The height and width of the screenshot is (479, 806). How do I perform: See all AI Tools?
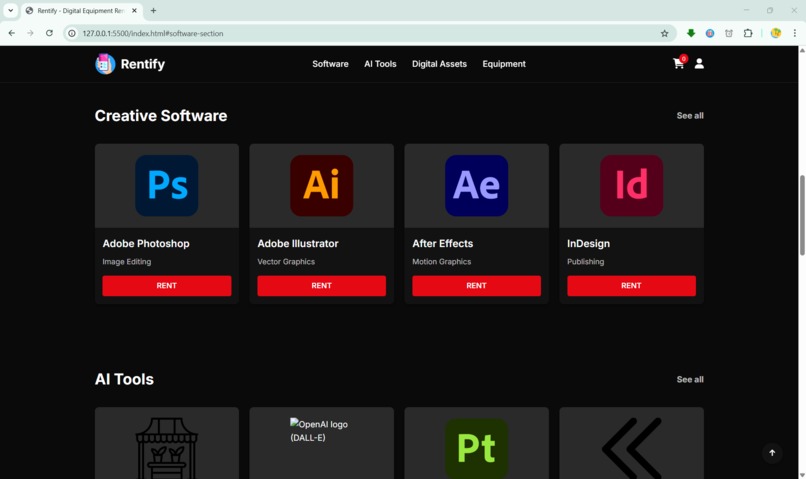coord(690,379)
